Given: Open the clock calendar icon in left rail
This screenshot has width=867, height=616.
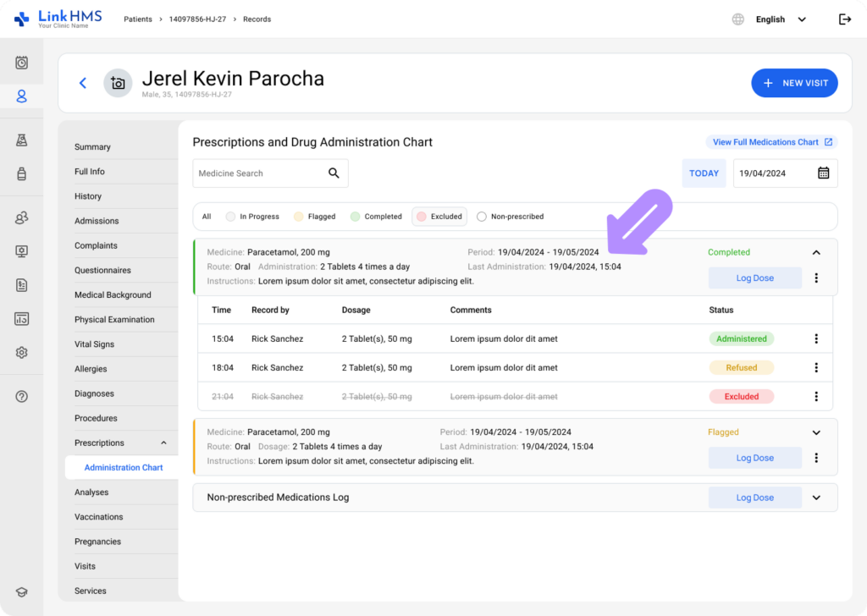Looking at the screenshot, I should pos(21,63).
